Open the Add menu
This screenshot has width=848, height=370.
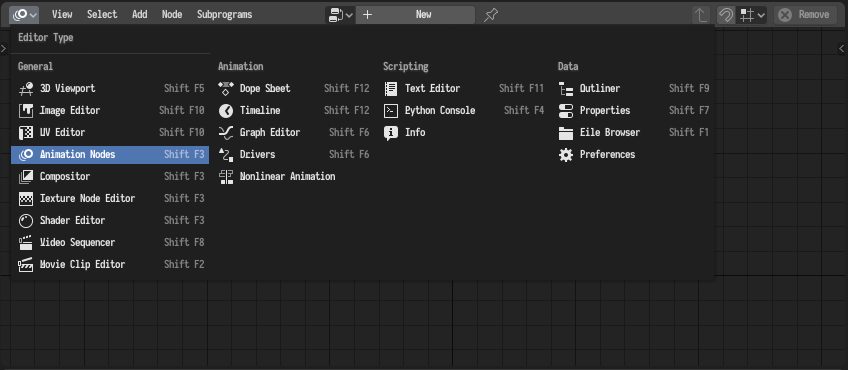(x=140, y=15)
